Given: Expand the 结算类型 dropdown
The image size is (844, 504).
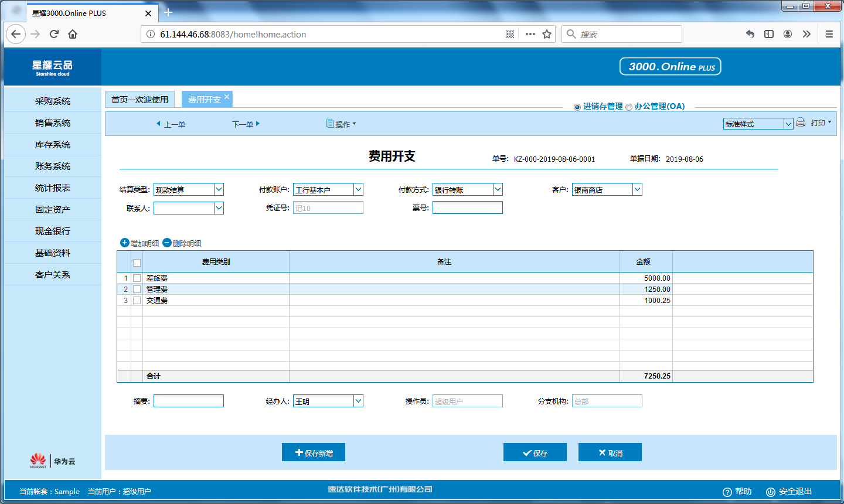Looking at the screenshot, I should click(x=219, y=189).
